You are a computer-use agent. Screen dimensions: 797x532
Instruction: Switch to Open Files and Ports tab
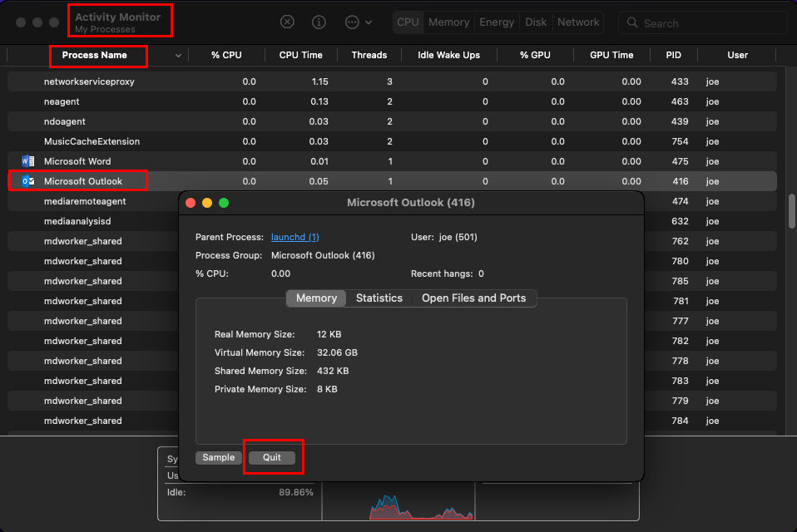coord(473,298)
